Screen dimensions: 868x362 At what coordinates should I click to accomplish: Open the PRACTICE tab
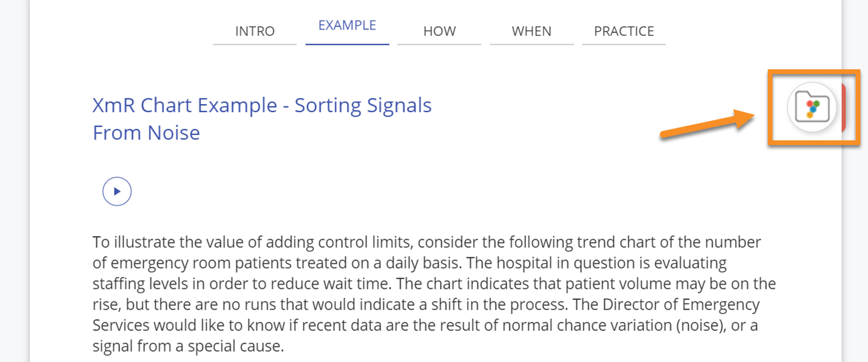(624, 31)
